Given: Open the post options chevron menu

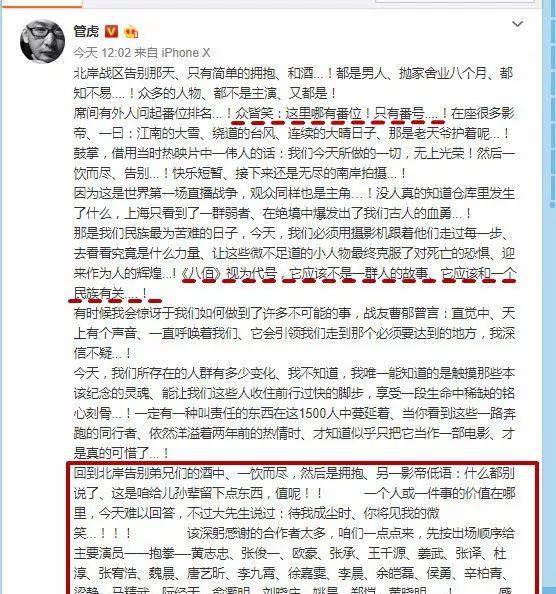Looking at the screenshot, I should [x=517, y=24].
